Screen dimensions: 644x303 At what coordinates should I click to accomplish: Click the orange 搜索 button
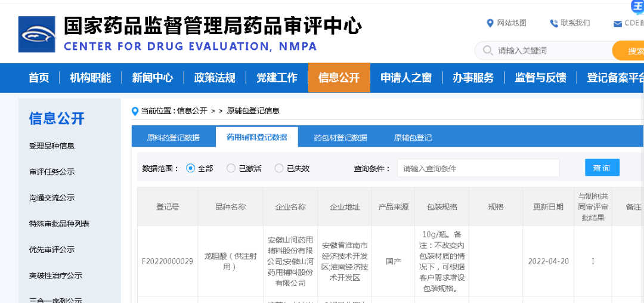pos(628,51)
